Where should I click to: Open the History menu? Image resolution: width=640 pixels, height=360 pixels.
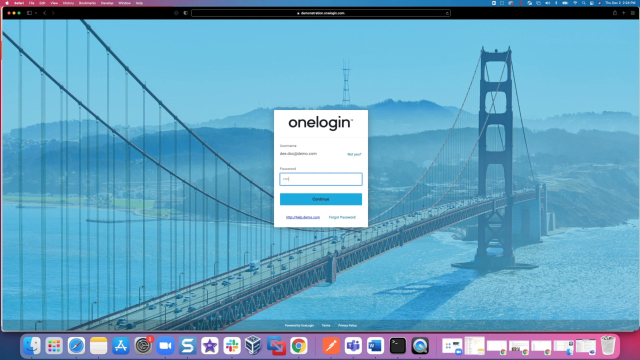coord(68,3)
